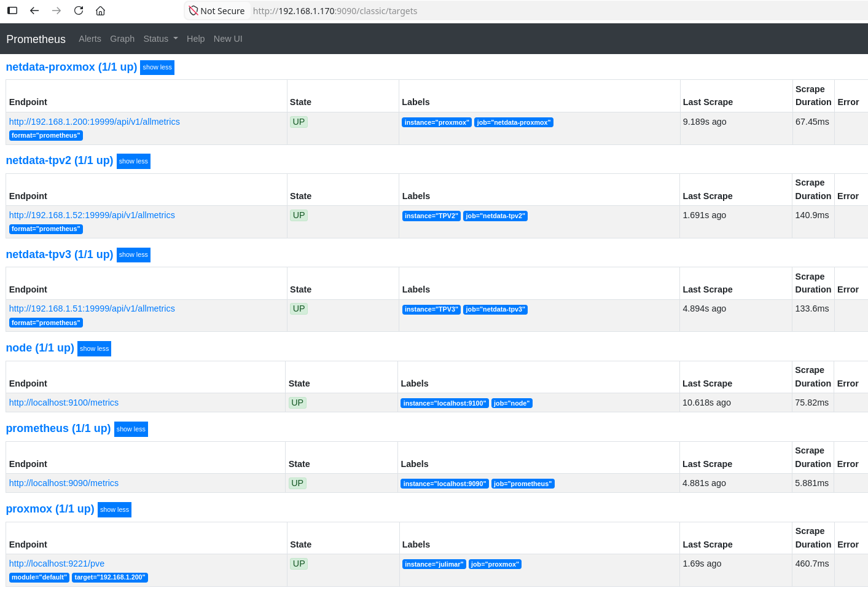Open the browser home page icon
Viewport: 868px width, 601px height.
[101, 10]
